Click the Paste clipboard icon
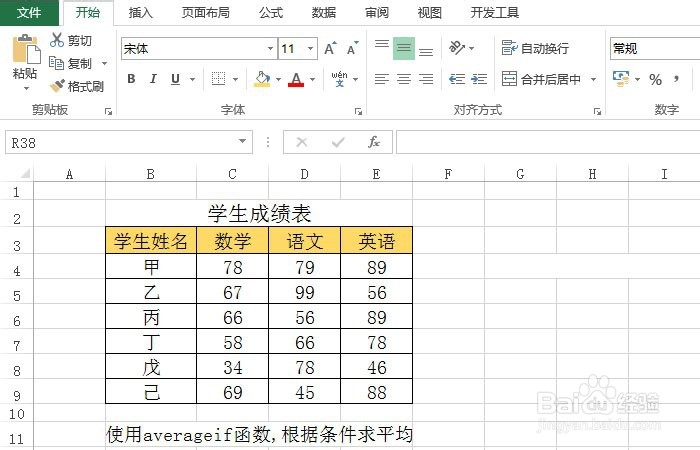 [26, 49]
